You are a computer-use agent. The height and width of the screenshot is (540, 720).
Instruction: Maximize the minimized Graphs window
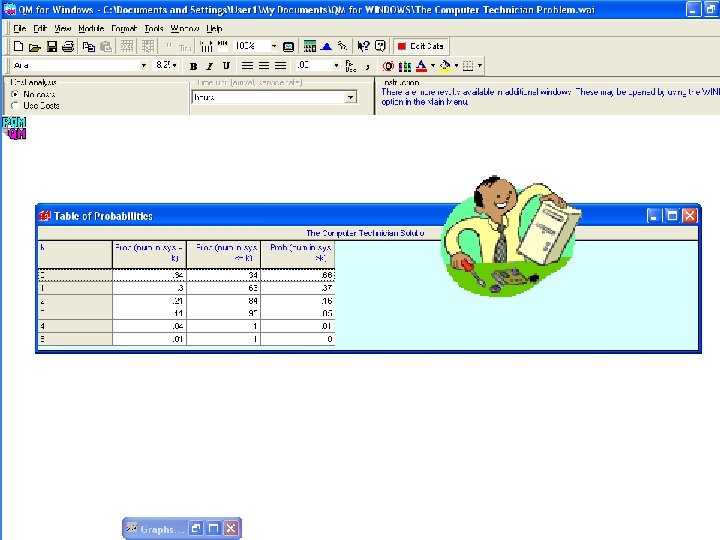coord(214,529)
